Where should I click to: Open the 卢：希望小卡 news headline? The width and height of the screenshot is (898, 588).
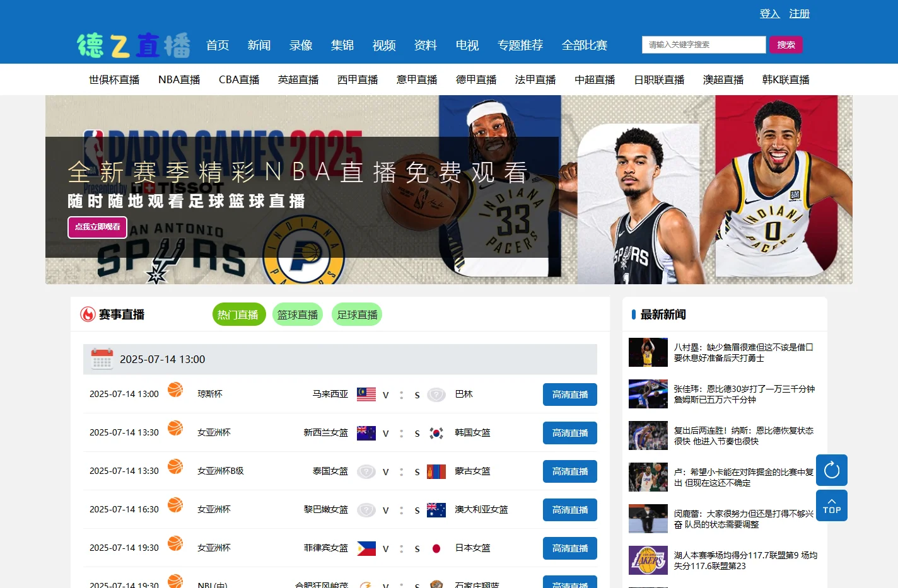tap(744, 477)
